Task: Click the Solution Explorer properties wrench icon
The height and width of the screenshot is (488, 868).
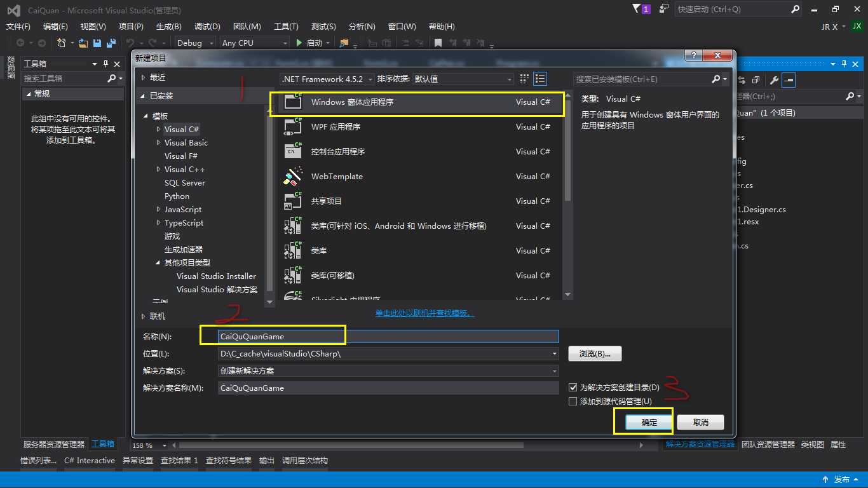Action: [x=774, y=80]
